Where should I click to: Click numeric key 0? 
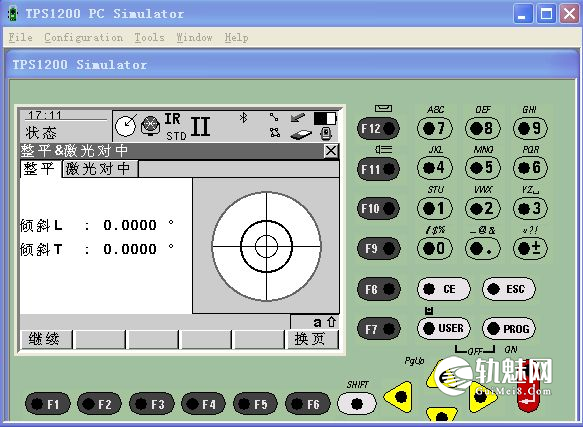click(x=435, y=248)
